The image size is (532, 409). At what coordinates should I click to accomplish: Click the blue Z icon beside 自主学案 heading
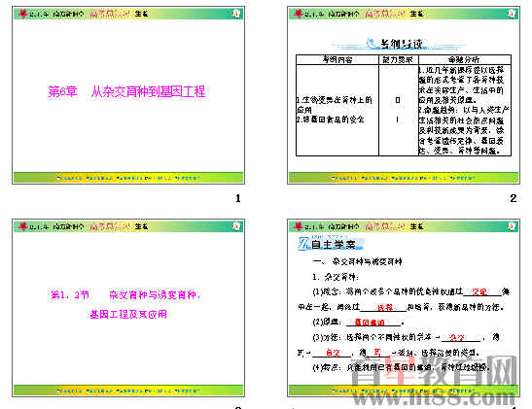(302, 244)
